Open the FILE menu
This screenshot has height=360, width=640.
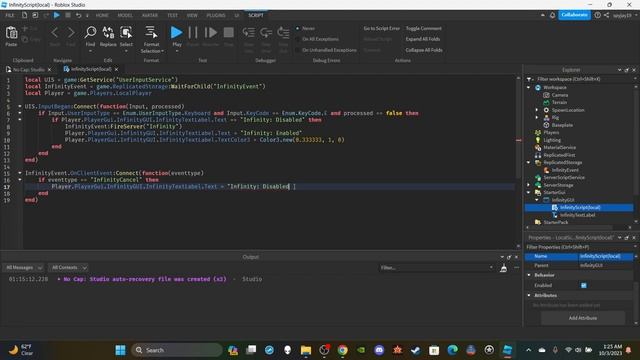coord(10,15)
